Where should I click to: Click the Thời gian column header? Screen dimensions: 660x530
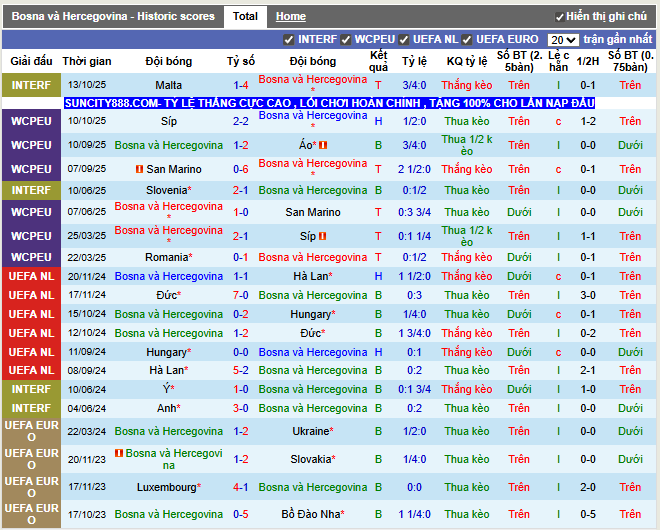[87, 61]
